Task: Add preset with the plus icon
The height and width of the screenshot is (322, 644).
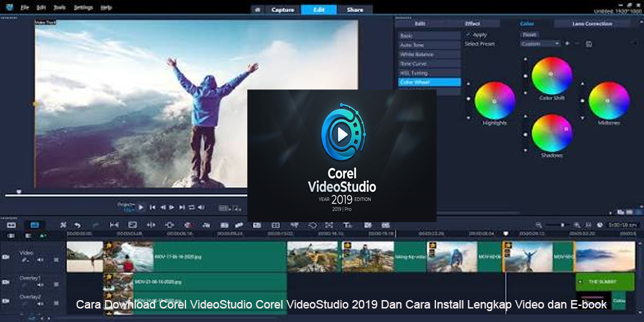Action: tap(567, 44)
